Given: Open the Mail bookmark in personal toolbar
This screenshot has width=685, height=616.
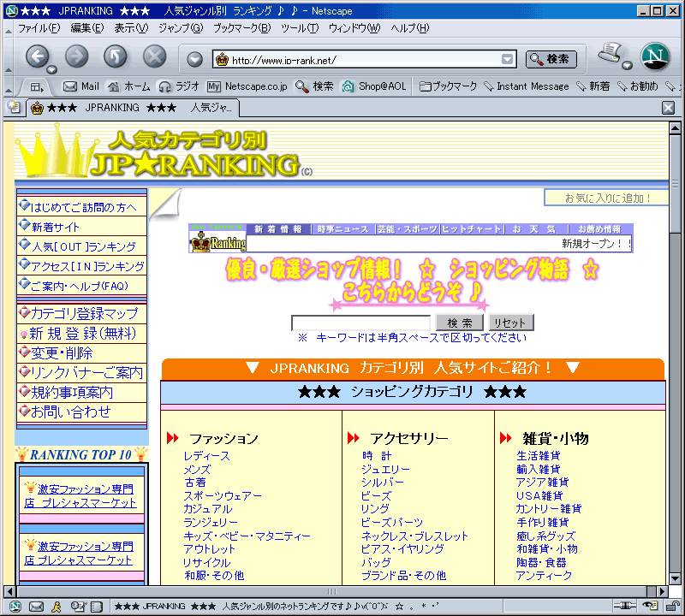Looking at the screenshot, I should [x=81, y=86].
